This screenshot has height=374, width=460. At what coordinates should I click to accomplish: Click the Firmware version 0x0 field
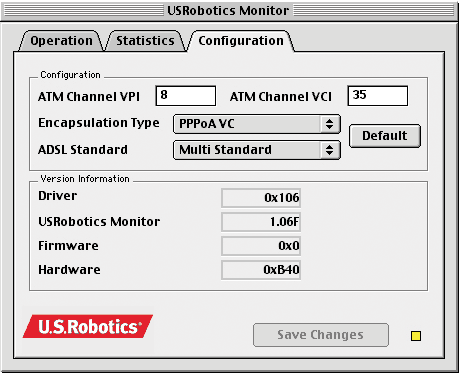pyautogui.click(x=261, y=246)
